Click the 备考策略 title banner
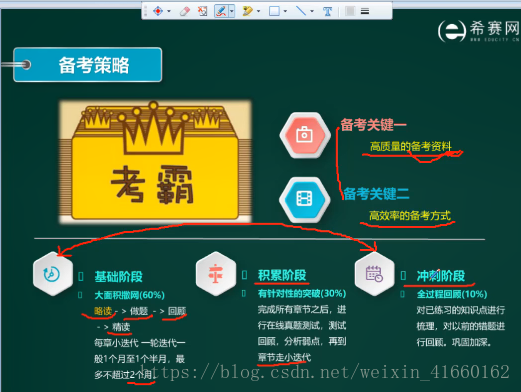 pos(88,65)
